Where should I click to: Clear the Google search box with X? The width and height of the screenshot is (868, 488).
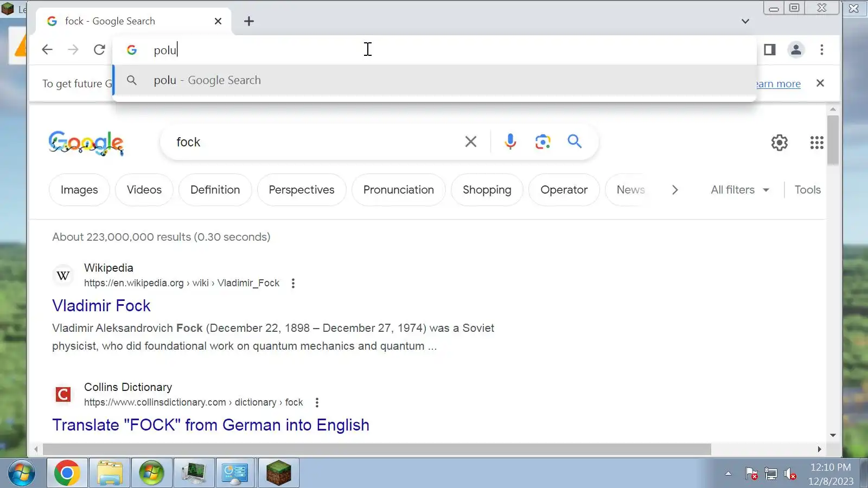point(471,142)
